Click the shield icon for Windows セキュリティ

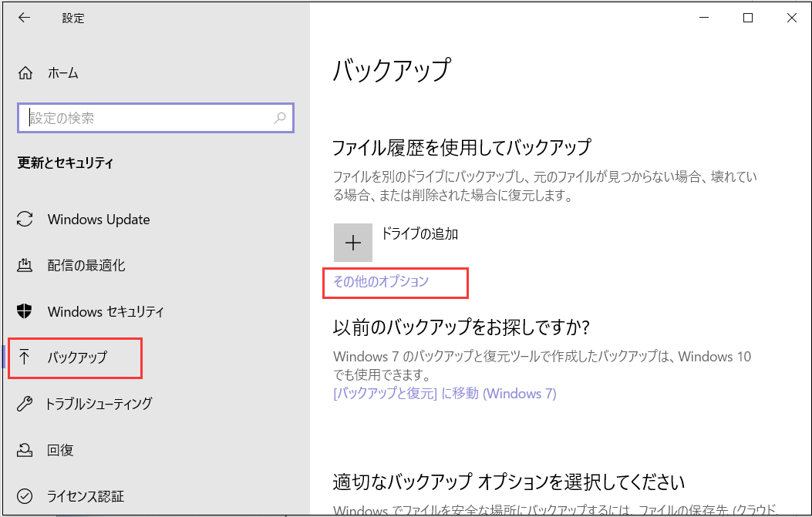coord(25,312)
